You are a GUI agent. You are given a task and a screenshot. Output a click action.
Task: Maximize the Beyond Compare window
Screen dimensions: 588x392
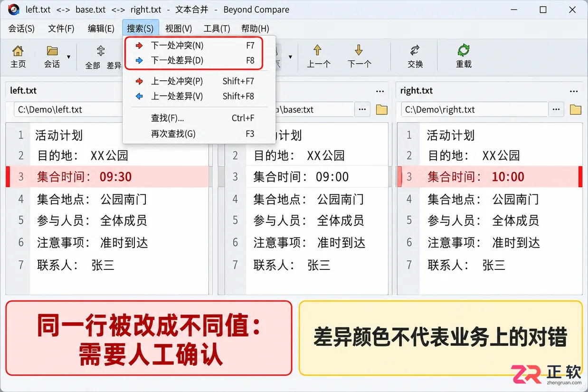(x=543, y=10)
